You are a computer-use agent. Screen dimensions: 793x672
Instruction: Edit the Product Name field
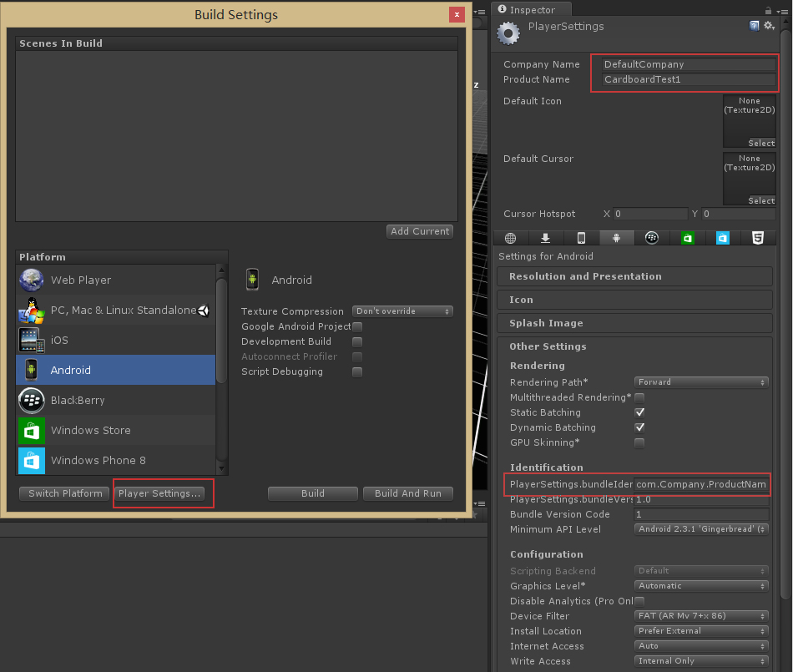689,79
